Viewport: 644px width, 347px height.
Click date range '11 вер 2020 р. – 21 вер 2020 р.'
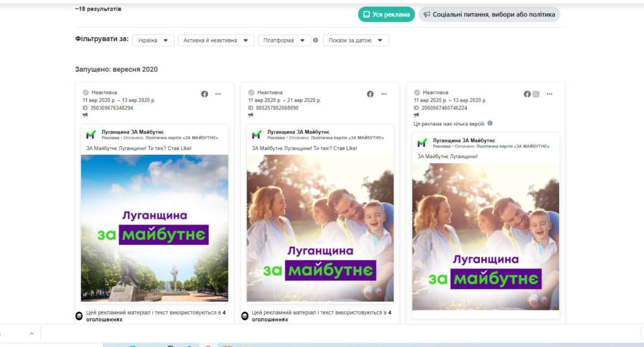click(284, 100)
